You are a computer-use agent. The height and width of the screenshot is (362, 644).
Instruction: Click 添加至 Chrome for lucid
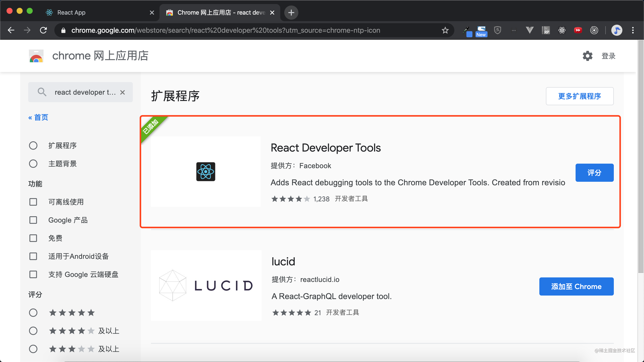tap(576, 286)
